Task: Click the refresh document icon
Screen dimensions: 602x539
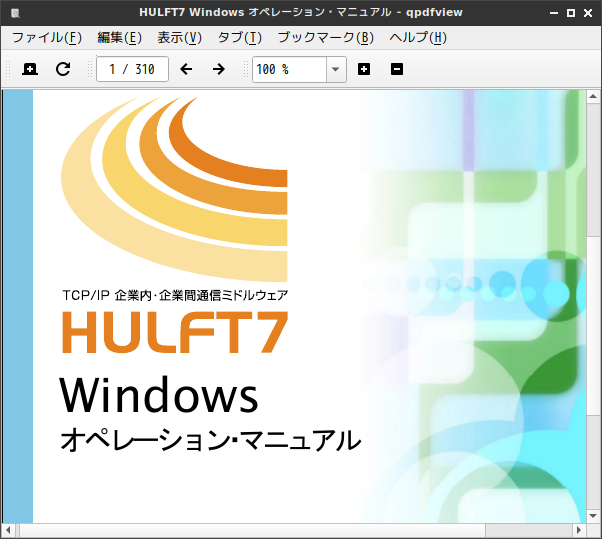Action: pos(63,69)
